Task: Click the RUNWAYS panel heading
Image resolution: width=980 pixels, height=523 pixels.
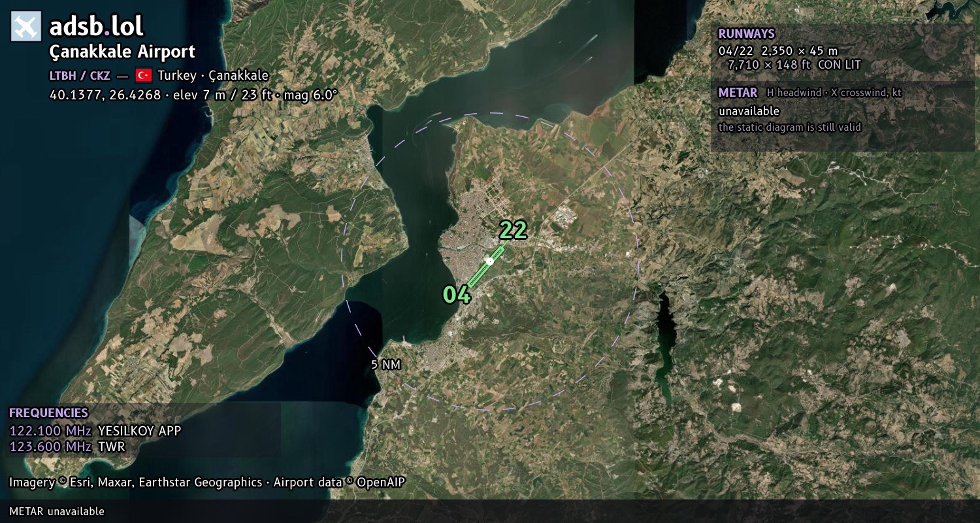Action: pos(746,34)
